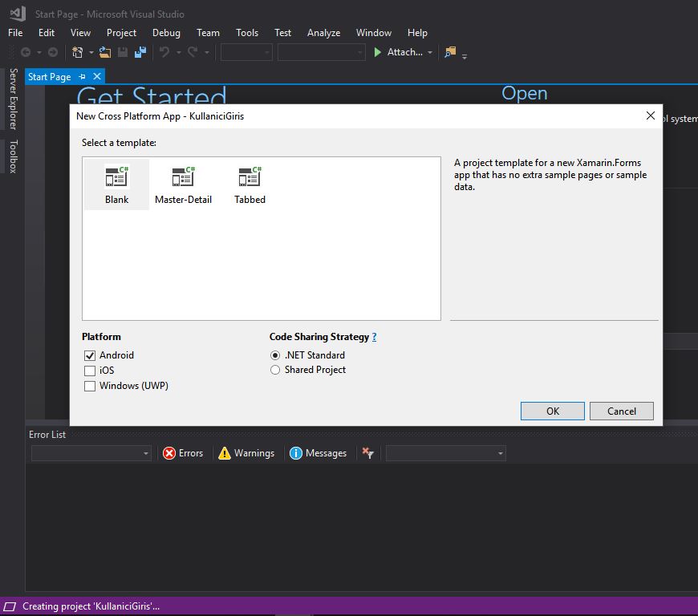The height and width of the screenshot is (616, 698).
Task: Select the Shared Project radio button
Action: [x=275, y=370]
